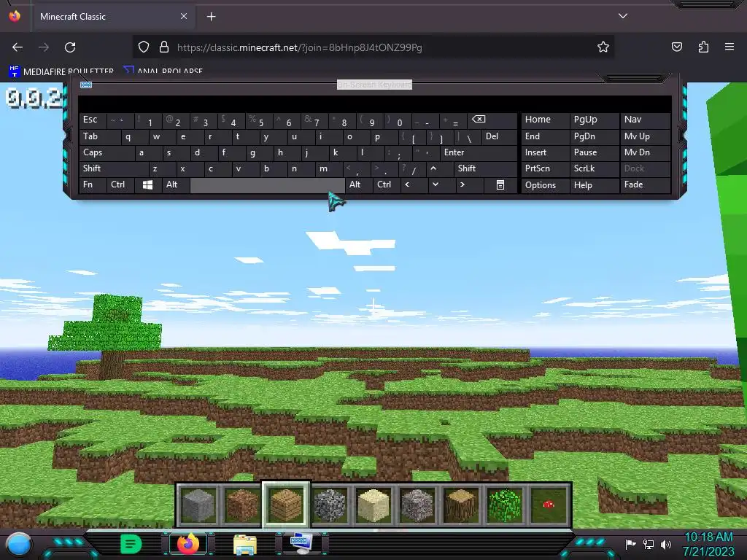This screenshot has width=747, height=560.
Task: Select the leaves block in hotbar
Action: tap(505, 505)
